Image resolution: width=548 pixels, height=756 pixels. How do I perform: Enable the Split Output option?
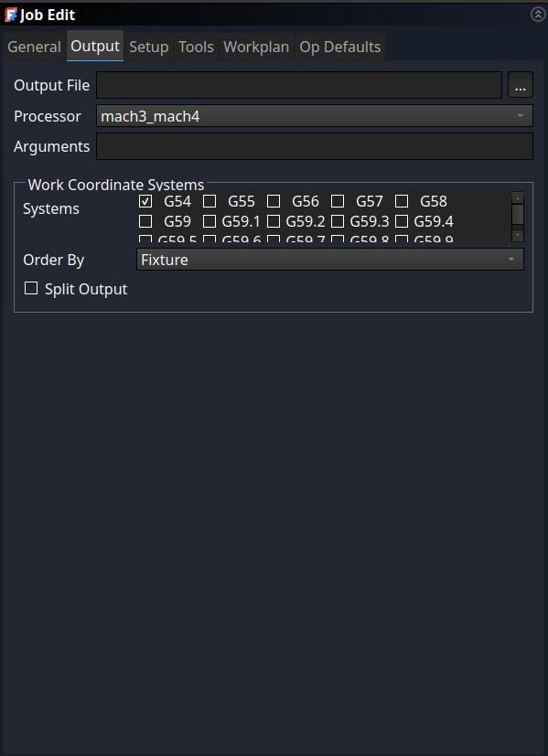(31, 288)
